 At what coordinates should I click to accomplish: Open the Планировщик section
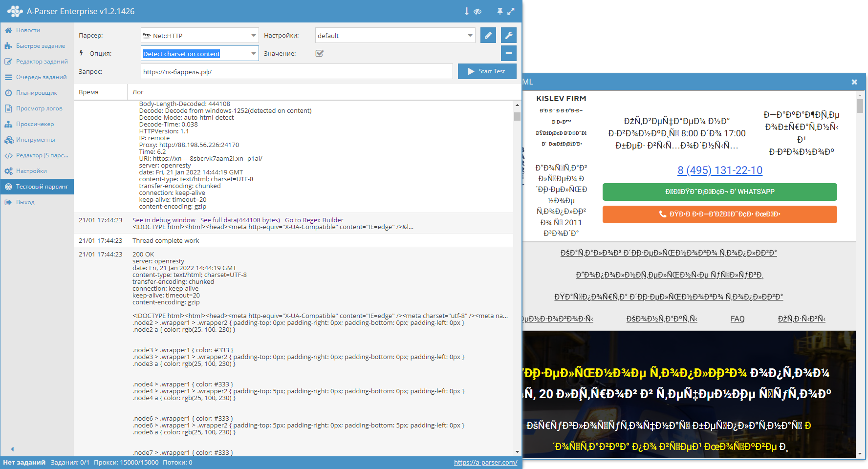[x=34, y=93]
